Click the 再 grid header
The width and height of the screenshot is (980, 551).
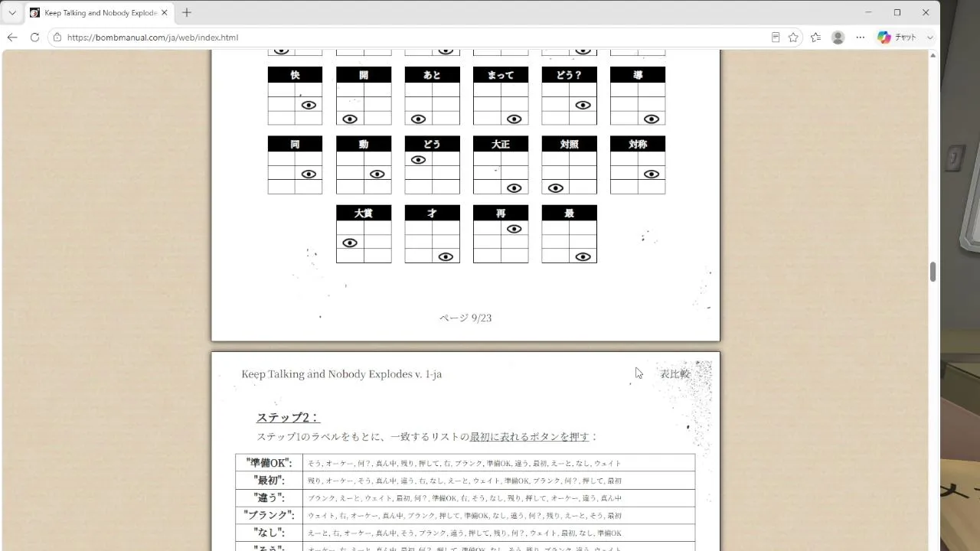[501, 213]
